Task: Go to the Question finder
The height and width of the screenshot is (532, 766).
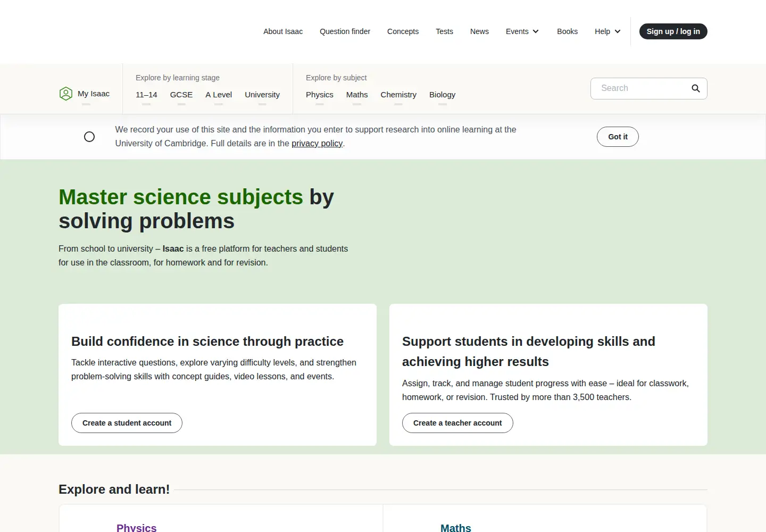Action: [345, 31]
